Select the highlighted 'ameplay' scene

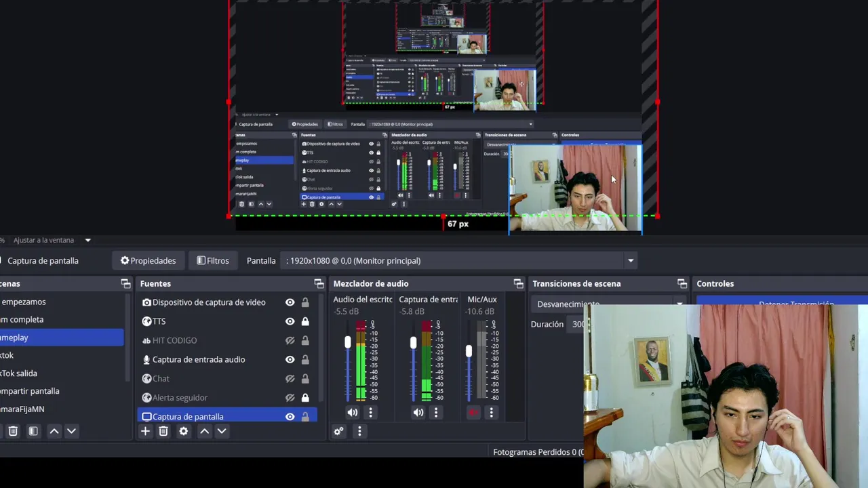(x=62, y=338)
